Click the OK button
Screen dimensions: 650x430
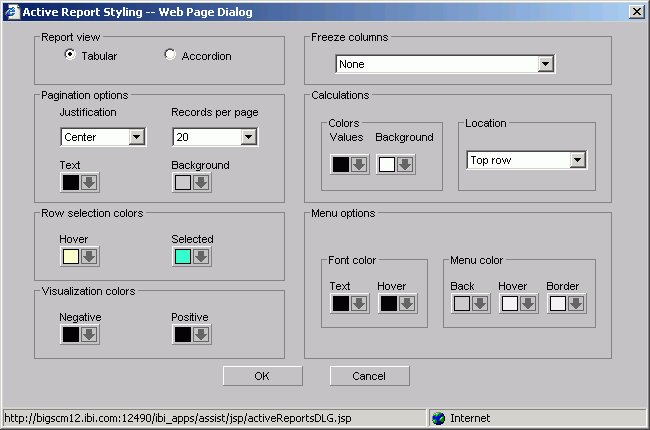point(262,376)
